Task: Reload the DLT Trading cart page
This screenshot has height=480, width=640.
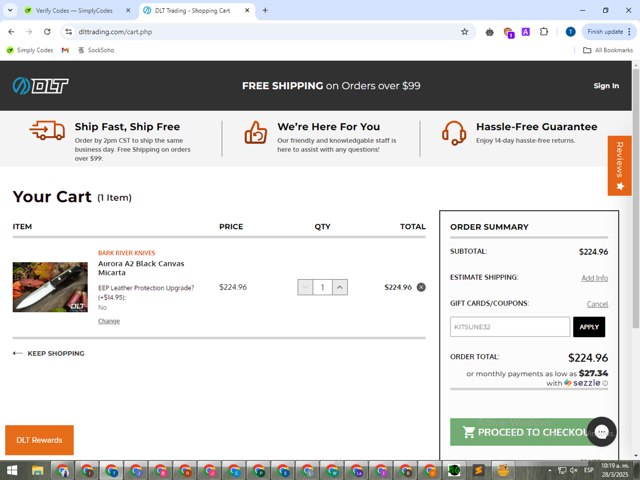Action: [47, 32]
